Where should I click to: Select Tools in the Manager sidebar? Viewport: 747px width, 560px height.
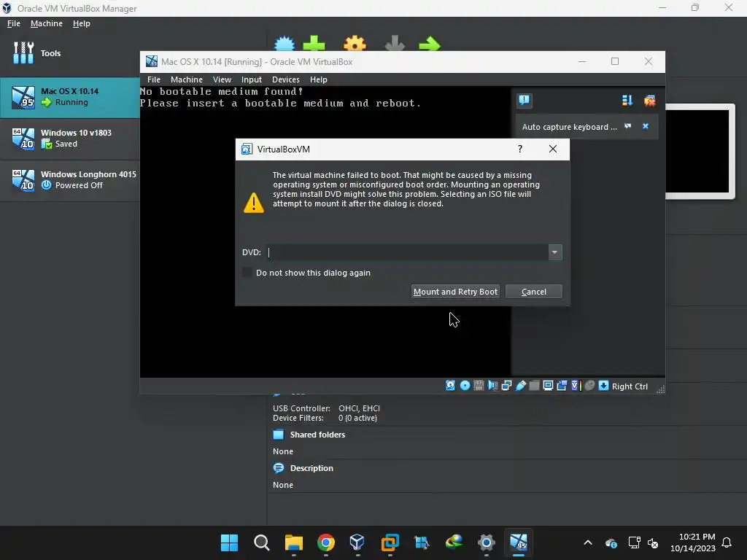[x=69, y=53]
